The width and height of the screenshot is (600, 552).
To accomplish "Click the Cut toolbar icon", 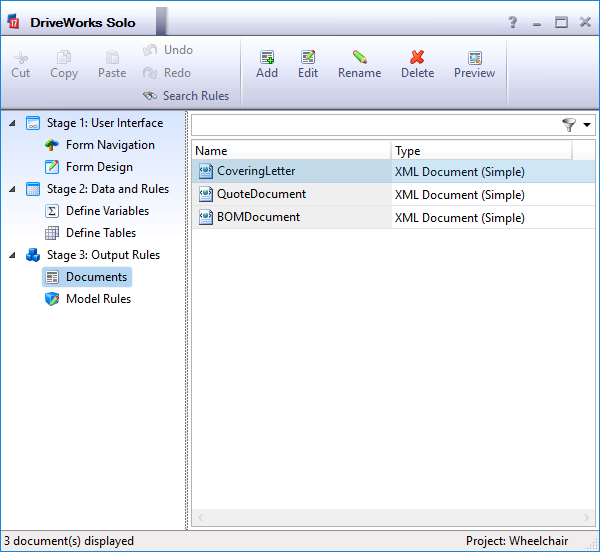I will point(21,57).
